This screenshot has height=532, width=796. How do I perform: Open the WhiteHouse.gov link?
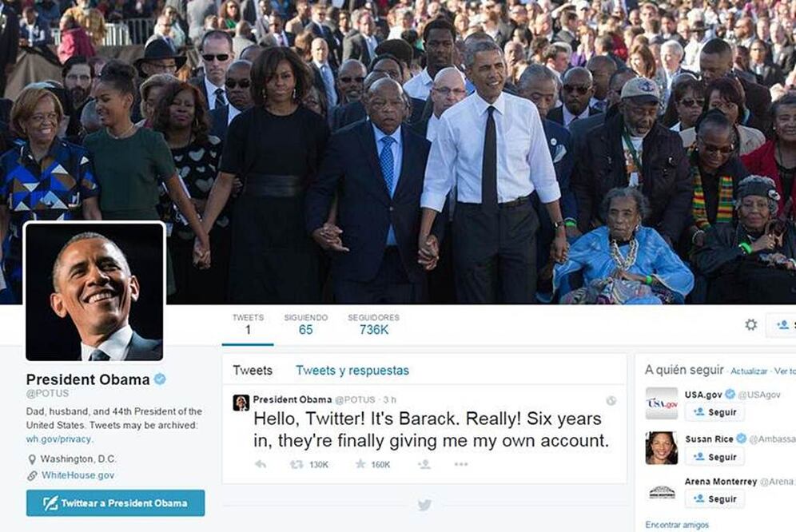click(78, 475)
